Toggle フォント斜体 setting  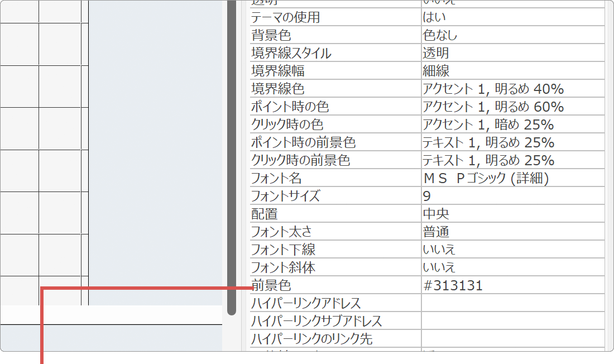511,267
